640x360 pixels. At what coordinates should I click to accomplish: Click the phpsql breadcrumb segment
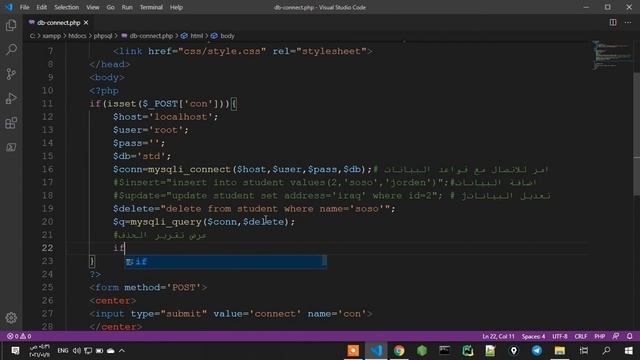103,36
